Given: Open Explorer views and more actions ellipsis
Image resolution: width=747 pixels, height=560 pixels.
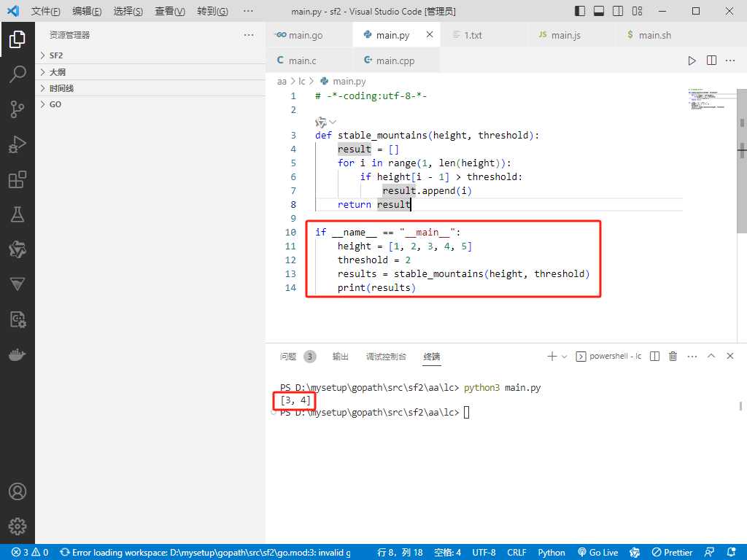Looking at the screenshot, I should (x=249, y=35).
